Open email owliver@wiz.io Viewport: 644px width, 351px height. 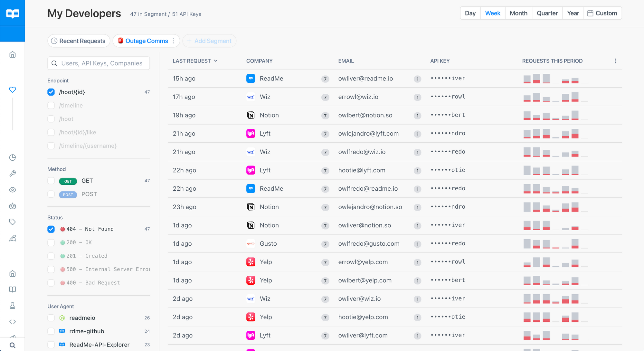[359, 299]
